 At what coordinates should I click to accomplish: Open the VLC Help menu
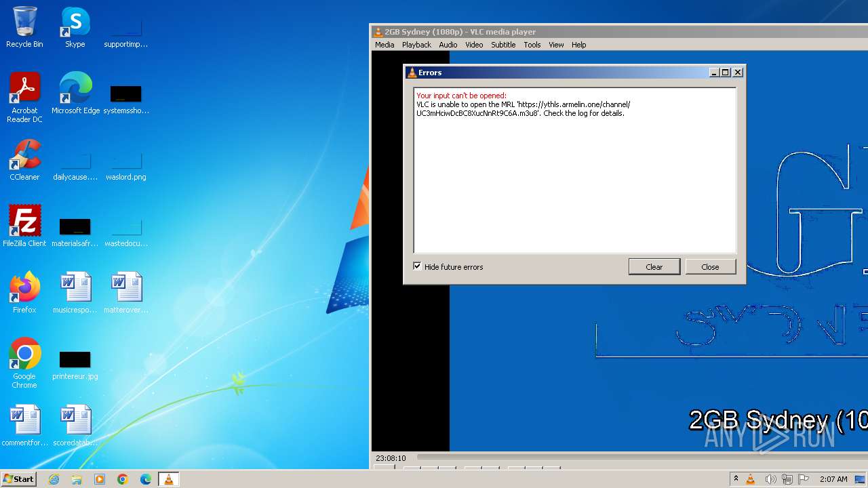point(578,45)
